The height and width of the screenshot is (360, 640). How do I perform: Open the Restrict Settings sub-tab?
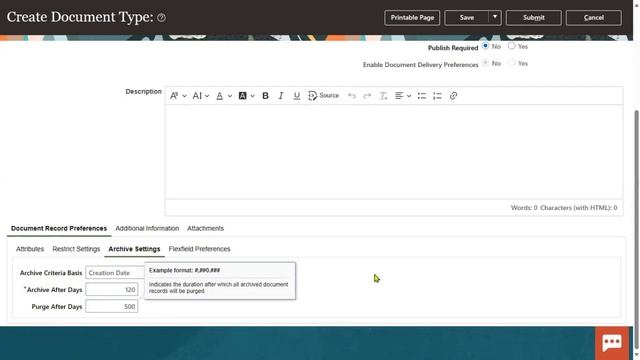click(x=76, y=249)
